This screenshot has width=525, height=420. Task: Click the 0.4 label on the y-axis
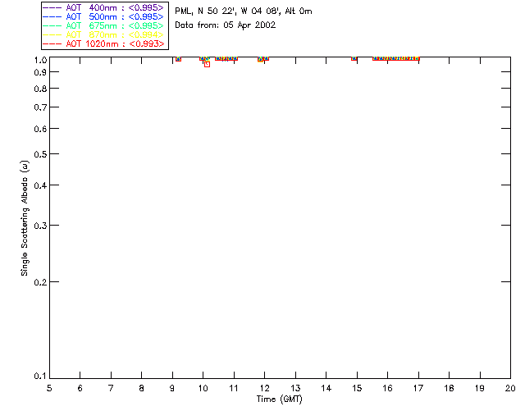point(40,185)
